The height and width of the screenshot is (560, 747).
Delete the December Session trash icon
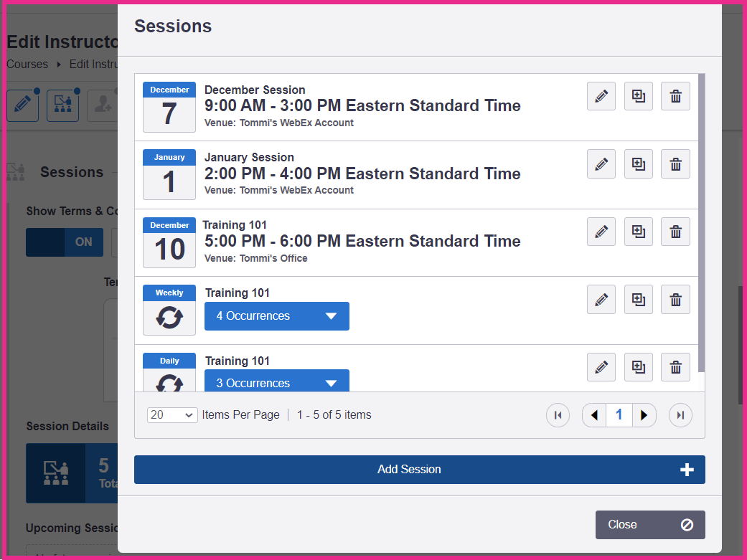(675, 96)
